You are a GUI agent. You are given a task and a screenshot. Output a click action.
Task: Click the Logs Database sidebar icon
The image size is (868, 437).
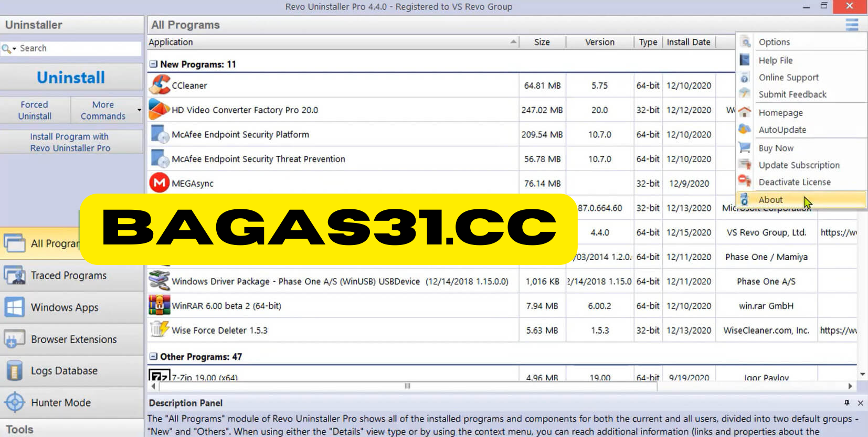pos(15,371)
